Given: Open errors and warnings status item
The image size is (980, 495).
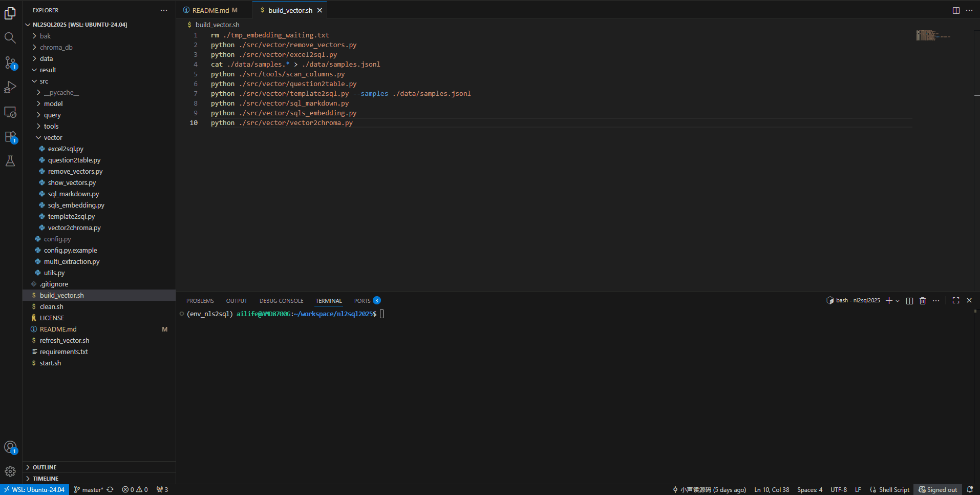Looking at the screenshot, I should 135,489.
